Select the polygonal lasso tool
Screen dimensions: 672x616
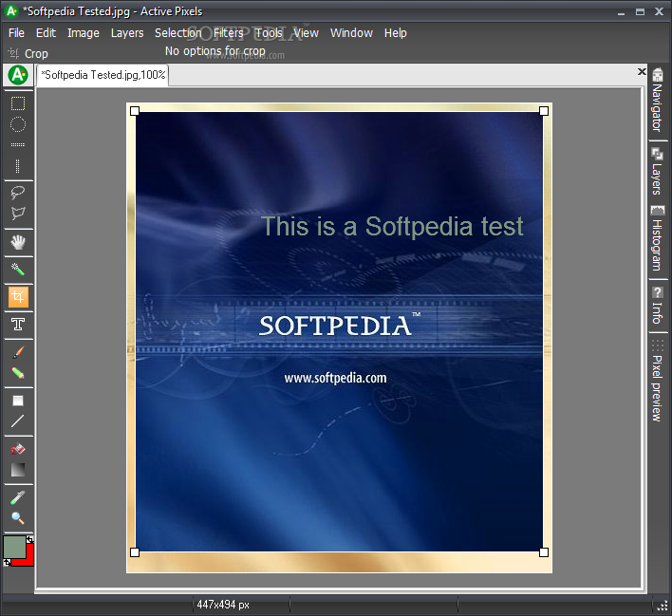pos(18,213)
